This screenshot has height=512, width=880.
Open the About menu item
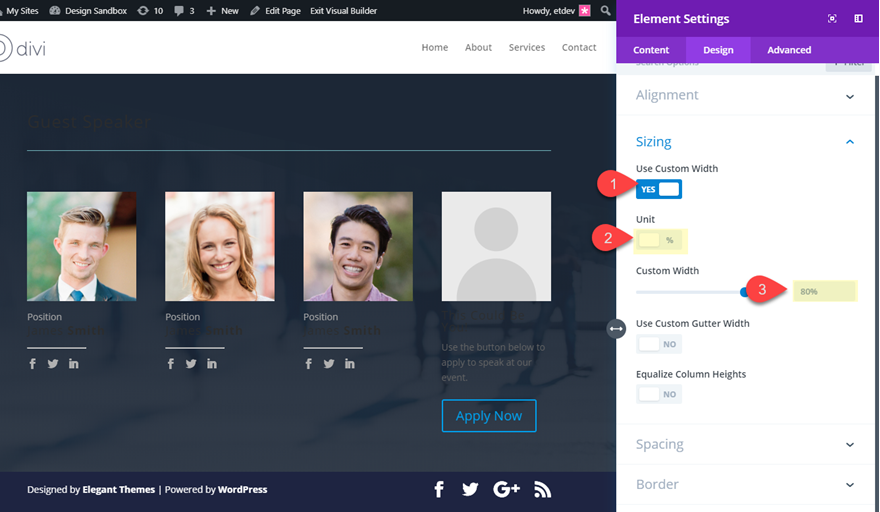click(x=478, y=48)
